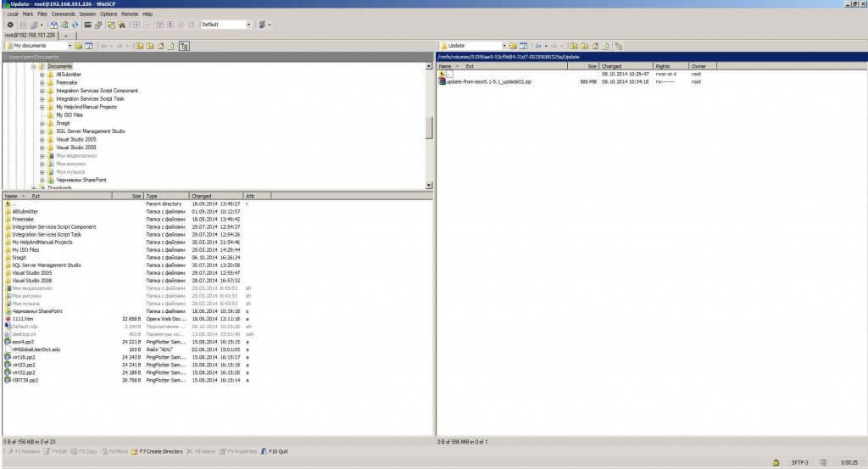Screen dimensions: 868x469
Task: Sort local files by Type column
Action: (166, 196)
